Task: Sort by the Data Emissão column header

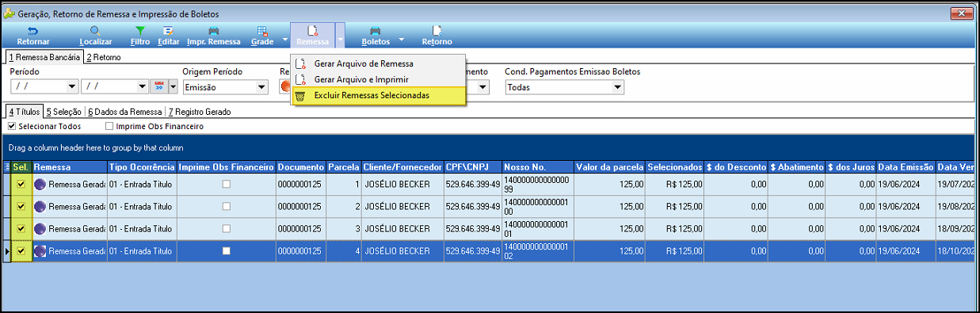Action: click(906, 167)
